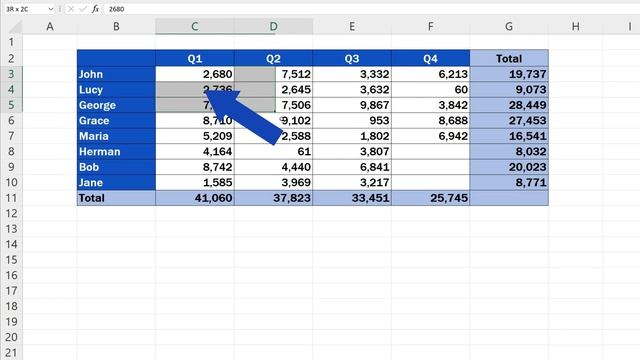Click the John name cell

click(x=116, y=74)
